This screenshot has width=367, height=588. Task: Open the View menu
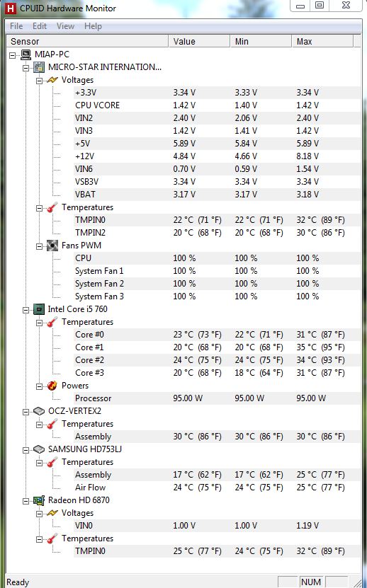click(x=65, y=26)
